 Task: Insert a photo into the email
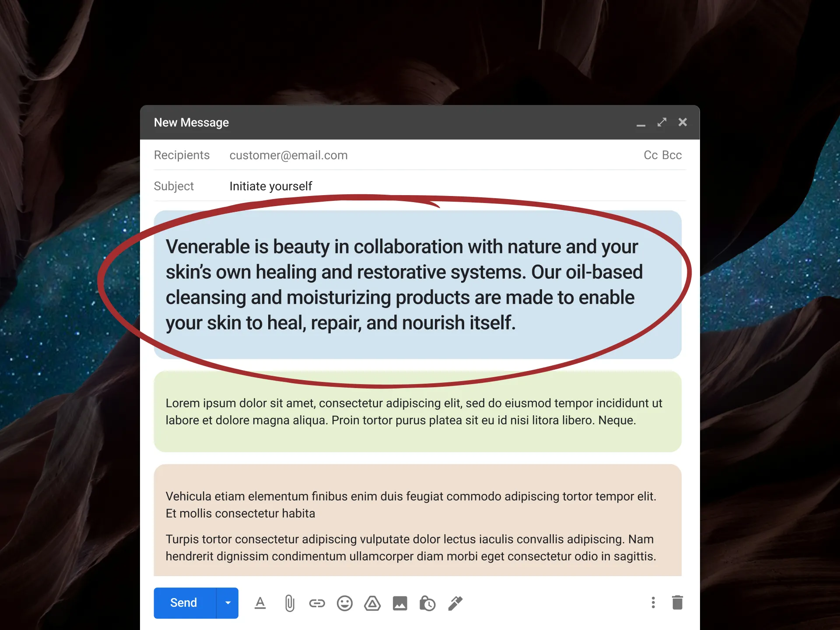pyautogui.click(x=400, y=603)
